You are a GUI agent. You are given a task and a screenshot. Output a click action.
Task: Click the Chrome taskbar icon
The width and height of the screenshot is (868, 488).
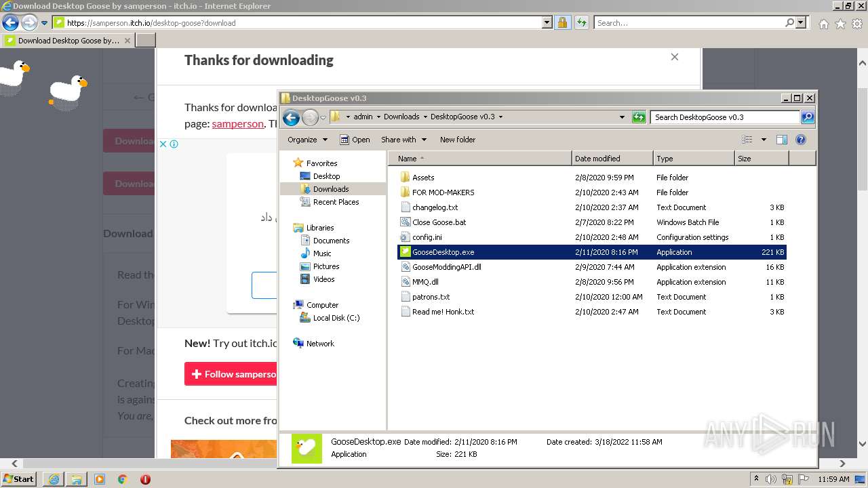123,479
